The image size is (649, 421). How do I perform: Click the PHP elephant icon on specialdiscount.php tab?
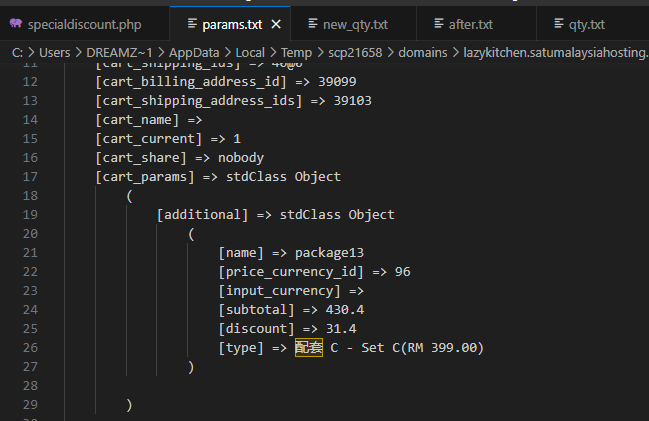pyautogui.click(x=16, y=23)
